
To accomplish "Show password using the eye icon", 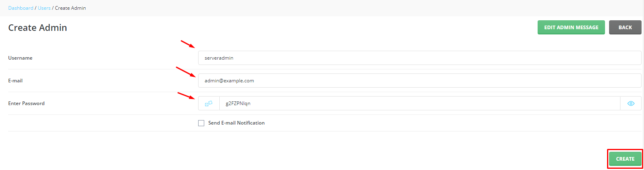I will click(x=631, y=103).
